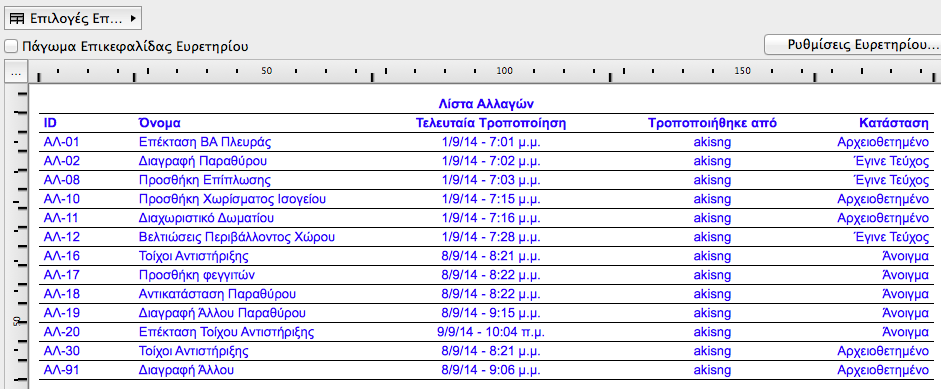Click the Όνομα column header
This screenshot has width=941, height=389.
(160, 123)
